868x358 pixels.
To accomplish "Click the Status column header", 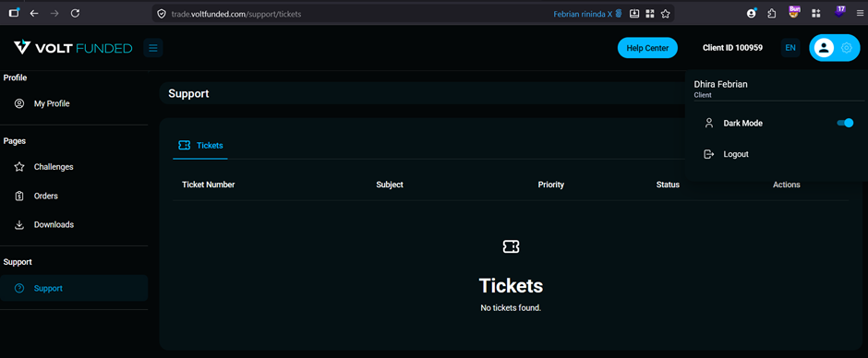I will pos(668,185).
